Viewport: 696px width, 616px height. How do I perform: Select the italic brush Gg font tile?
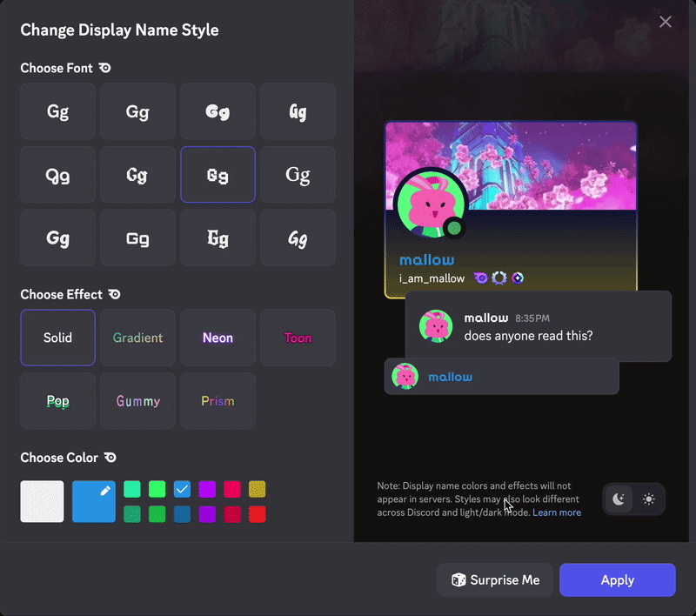[298, 238]
